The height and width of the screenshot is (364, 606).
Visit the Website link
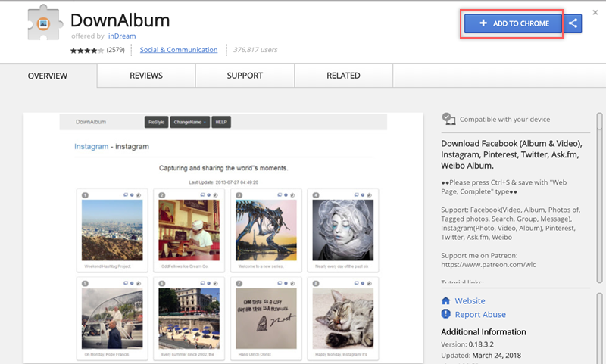pyautogui.click(x=470, y=300)
